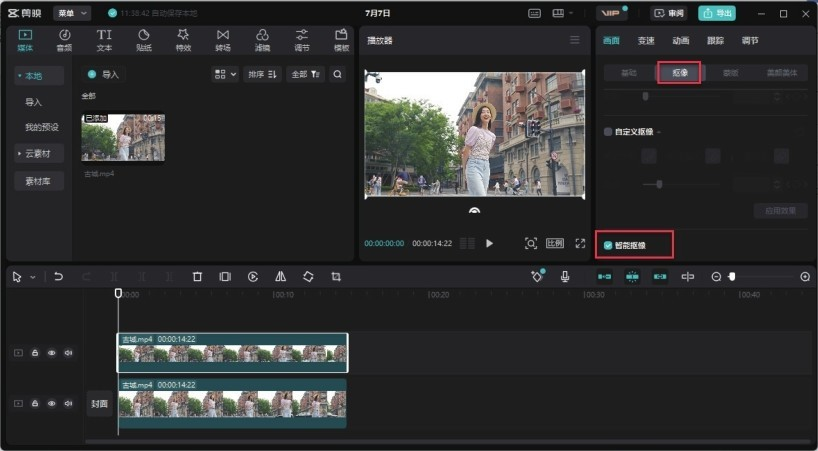
Task: Click the 导出 export button
Action: click(717, 13)
